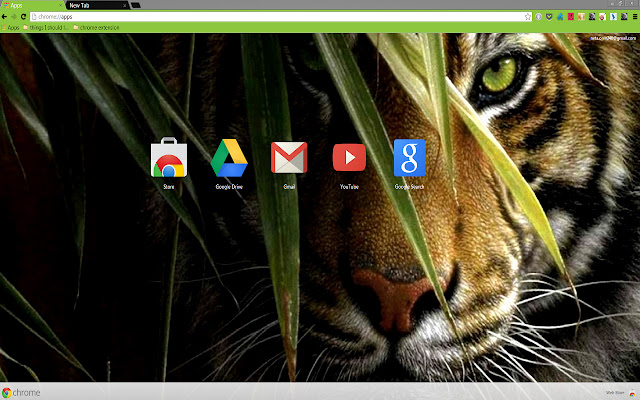Screen dimensions: 640x400
Task: Click the last dark extension icon before the menu
Action: [x=624, y=17]
